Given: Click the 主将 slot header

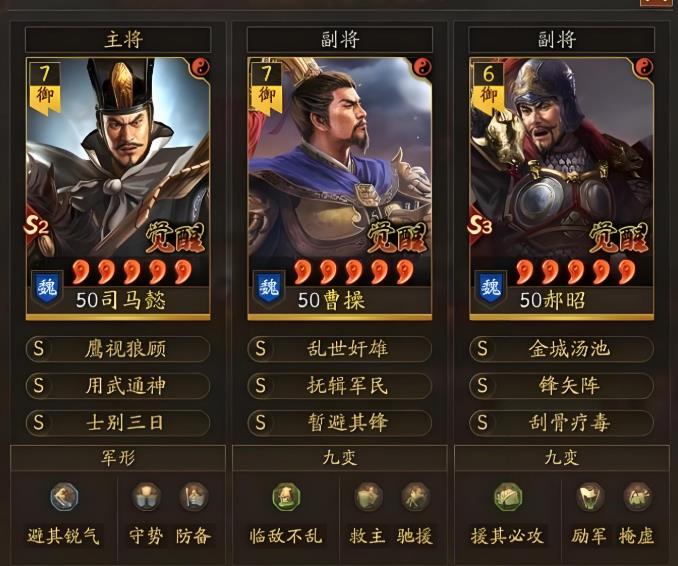Looking at the screenshot, I should tap(118, 40).
